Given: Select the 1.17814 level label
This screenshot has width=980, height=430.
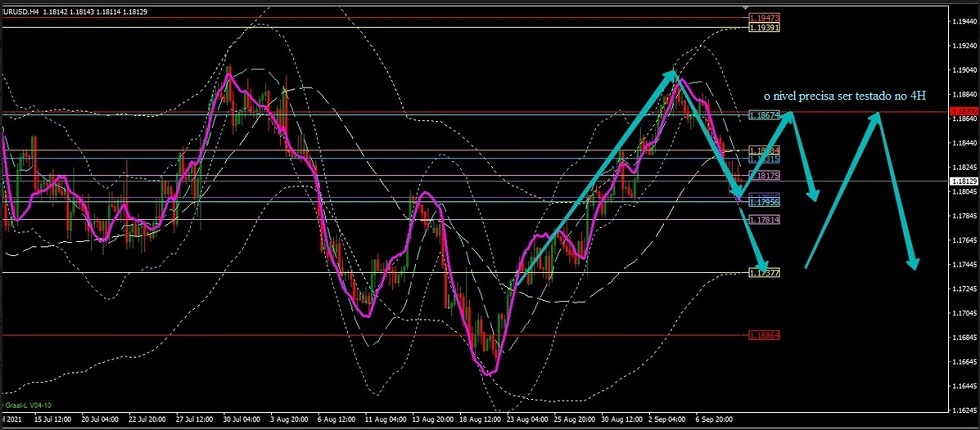Looking at the screenshot, I should click(x=764, y=220).
